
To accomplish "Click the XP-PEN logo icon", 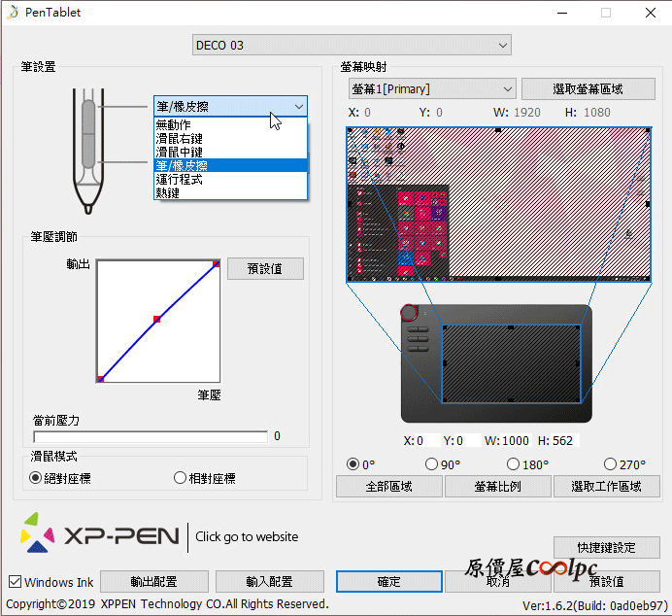I will pyautogui.click(x=38, y=532).
